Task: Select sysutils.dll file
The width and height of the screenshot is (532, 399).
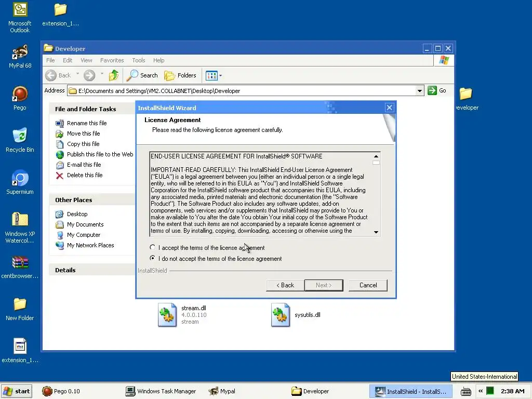Action: tap(296, 315)
